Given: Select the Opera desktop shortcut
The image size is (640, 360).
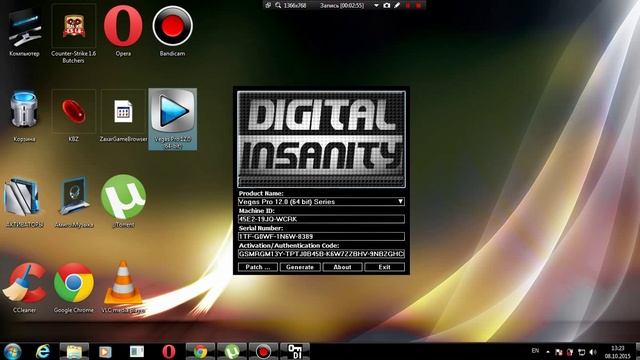Looking at the screenshot, I should [123, 31].
